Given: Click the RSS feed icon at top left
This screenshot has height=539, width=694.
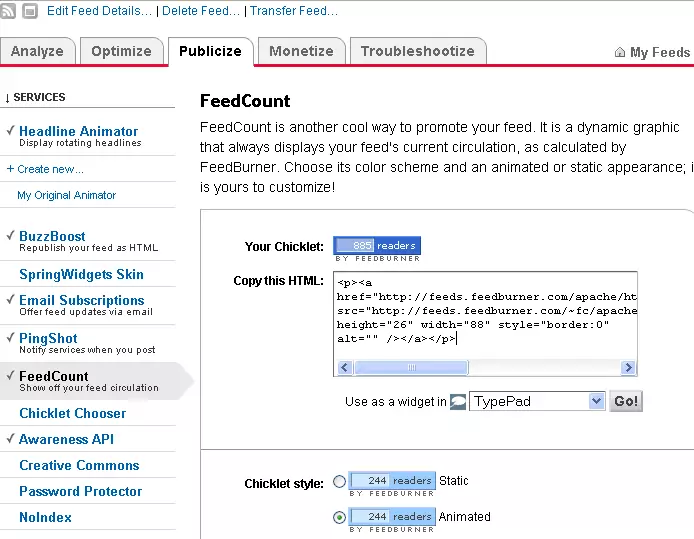Looking at the screenshot, I should [9, 11].
